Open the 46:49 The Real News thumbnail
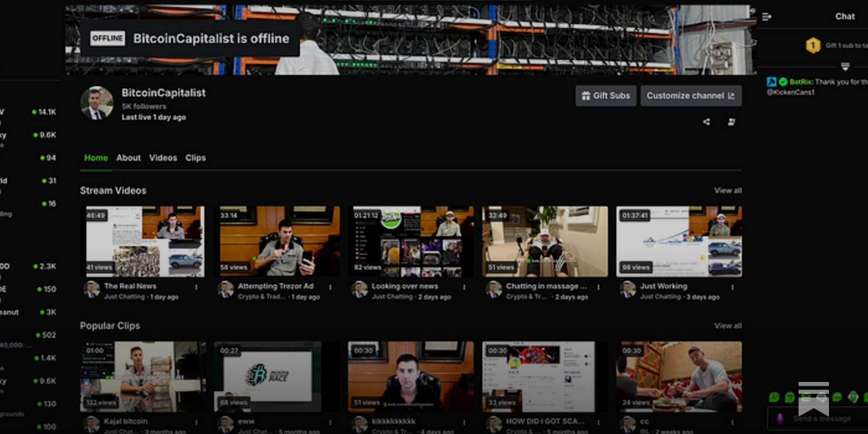The width and height of the screenshot is (868, 434). point(143,241)
